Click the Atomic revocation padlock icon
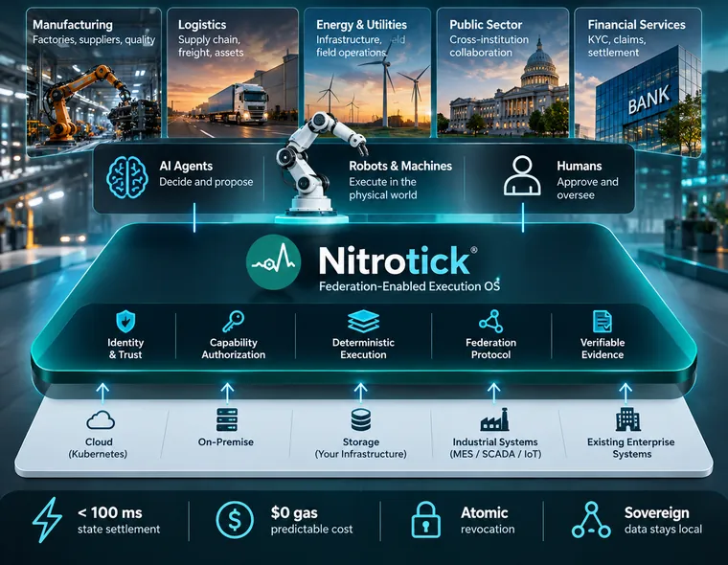 (x=426, y=520)
